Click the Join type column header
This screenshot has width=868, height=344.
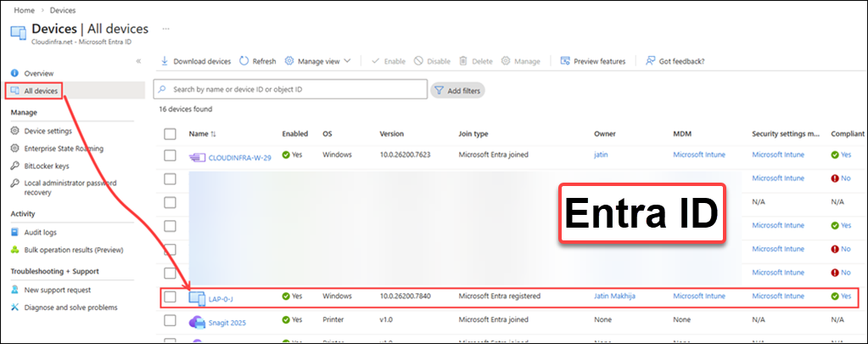pos(473,134)
